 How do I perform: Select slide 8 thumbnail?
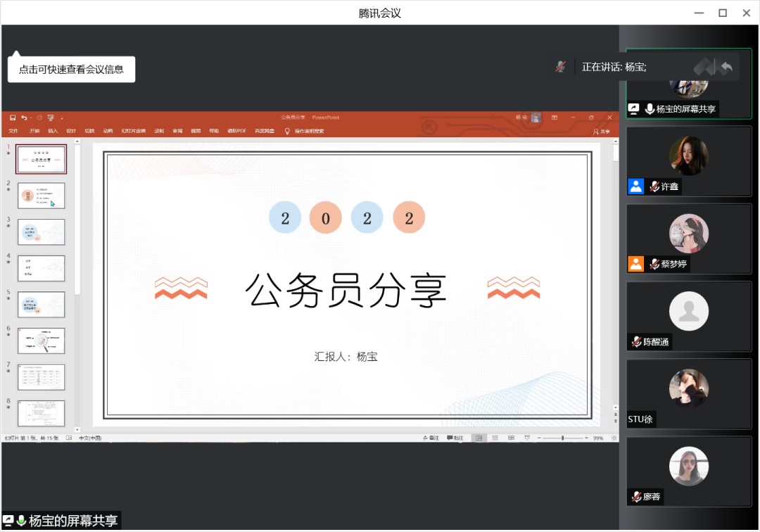pyautogui.click(x=42, y=413)
